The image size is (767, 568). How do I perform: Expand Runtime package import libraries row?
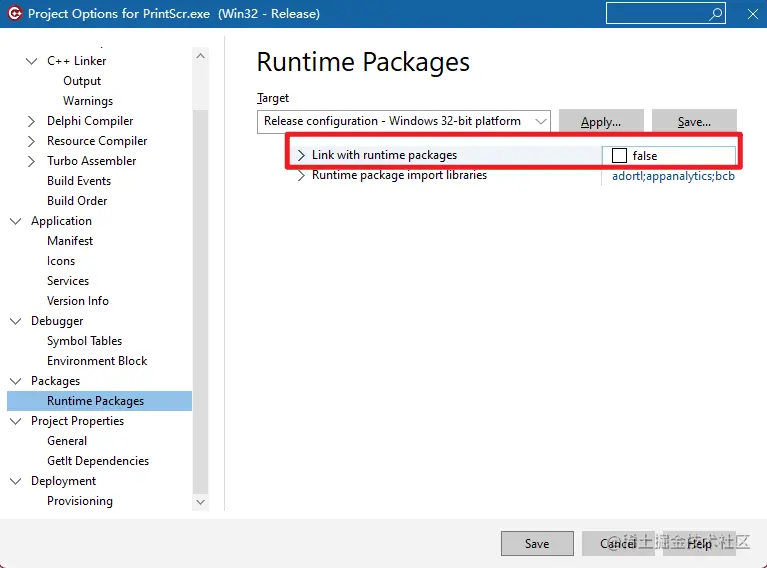(x=301, y=175)
